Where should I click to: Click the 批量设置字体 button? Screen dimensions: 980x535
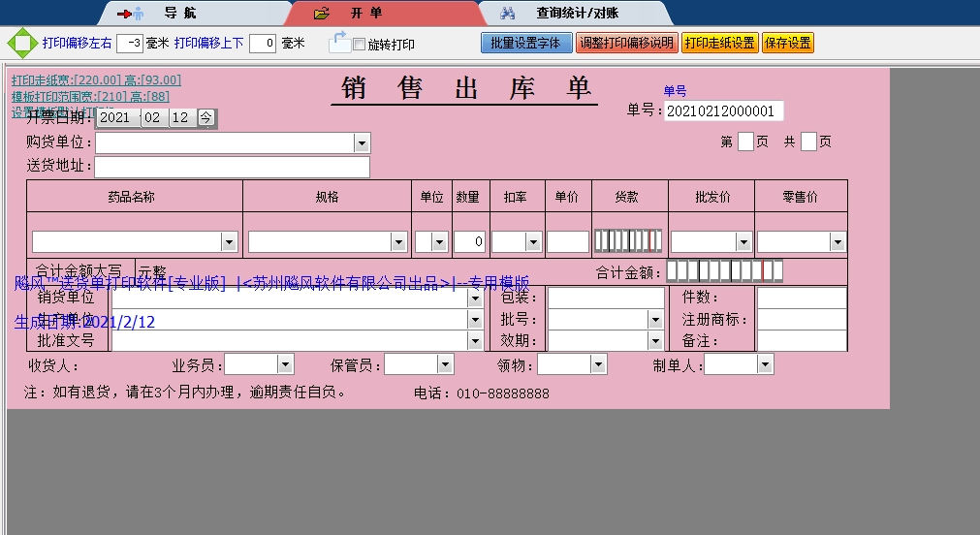pyautogui.click(x=525, y=43)
